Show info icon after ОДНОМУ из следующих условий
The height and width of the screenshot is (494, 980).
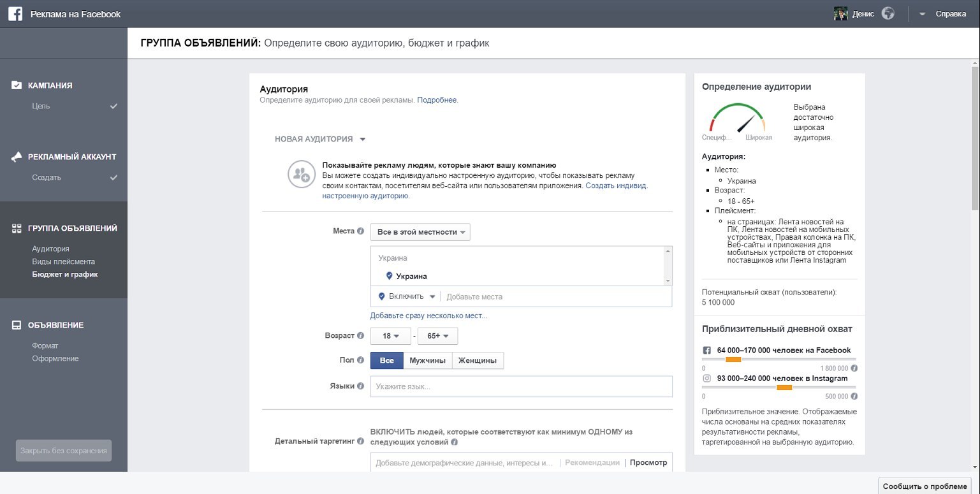tap(454, 442)
